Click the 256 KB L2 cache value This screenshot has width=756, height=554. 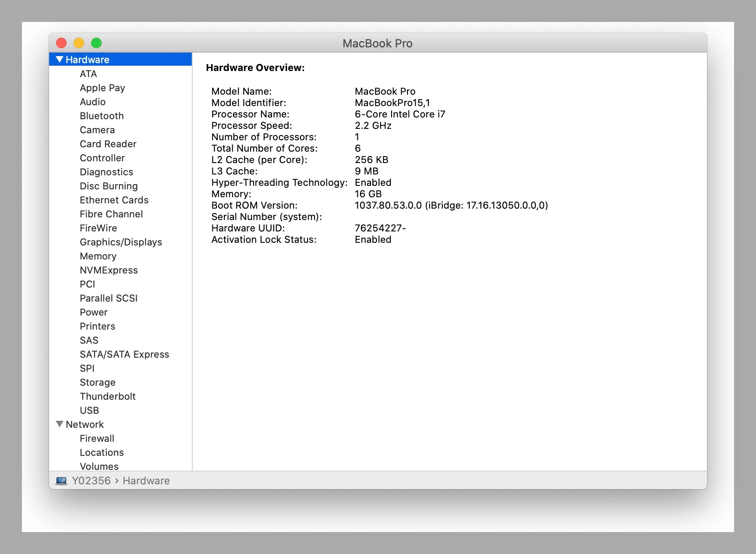click(371, 160)
